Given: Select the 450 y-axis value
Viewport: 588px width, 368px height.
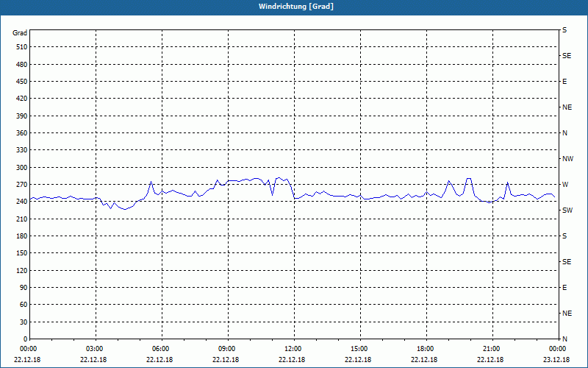Looking at the screenshot, I should (x=22, y=82).
